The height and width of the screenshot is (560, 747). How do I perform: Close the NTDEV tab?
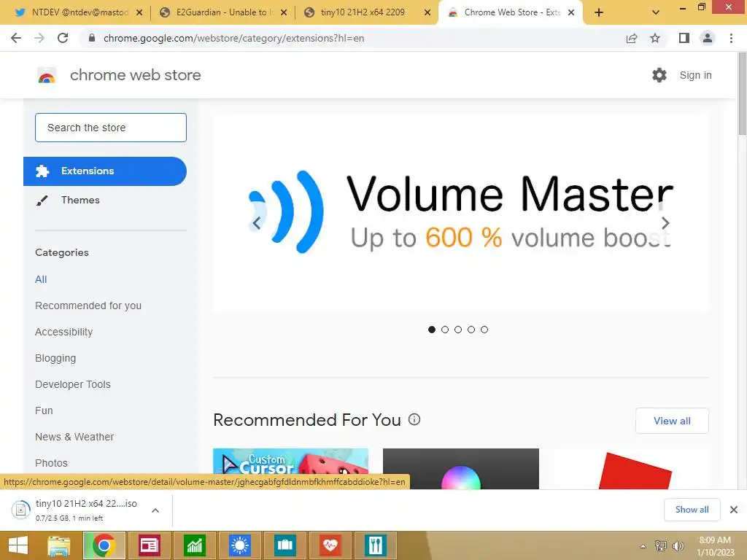[139, 13]
